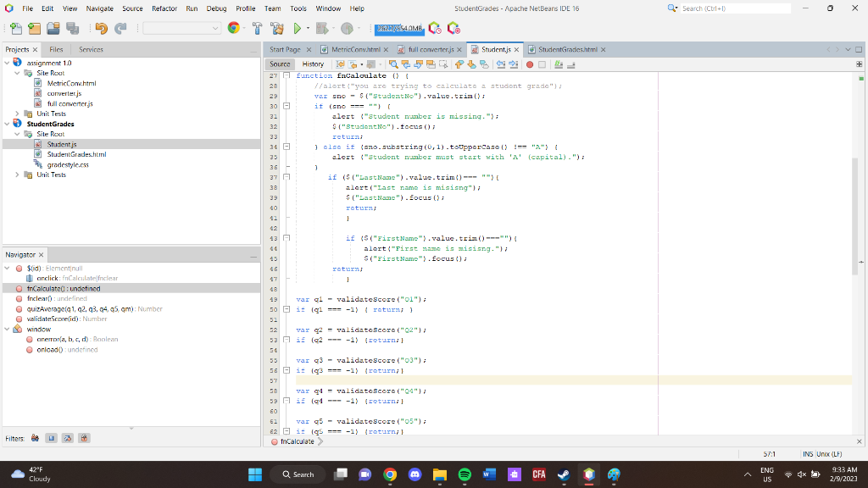Toggle the first Navigator filter icon
The image size is (868, 488).
coord(35,438)
